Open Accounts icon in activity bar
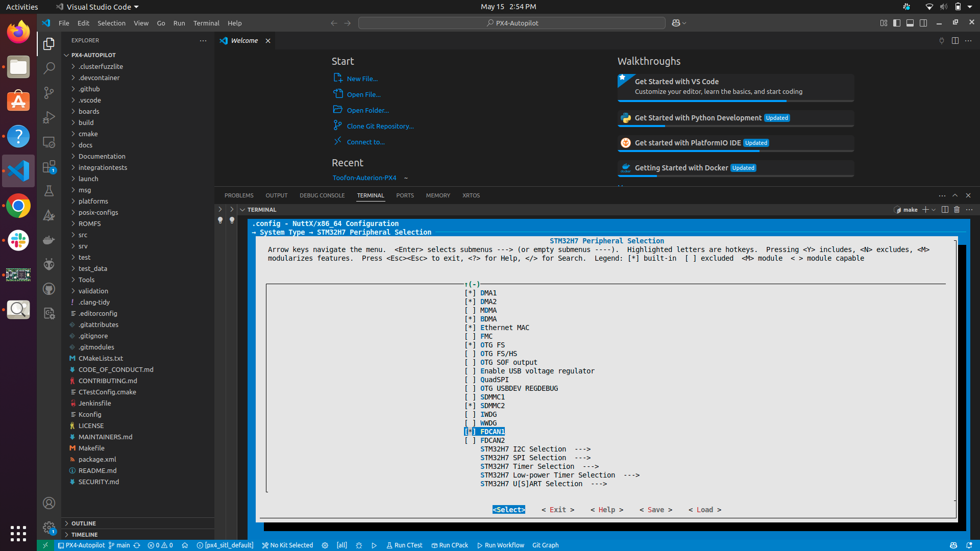 [x=49, y=503]
